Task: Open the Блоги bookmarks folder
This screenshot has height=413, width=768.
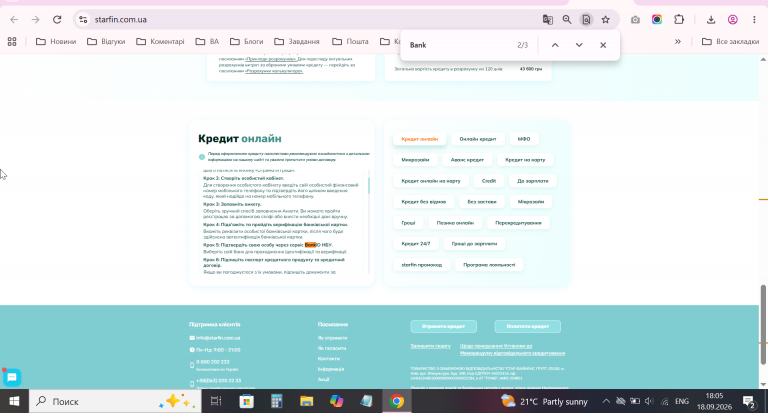Action: [247, 42]
